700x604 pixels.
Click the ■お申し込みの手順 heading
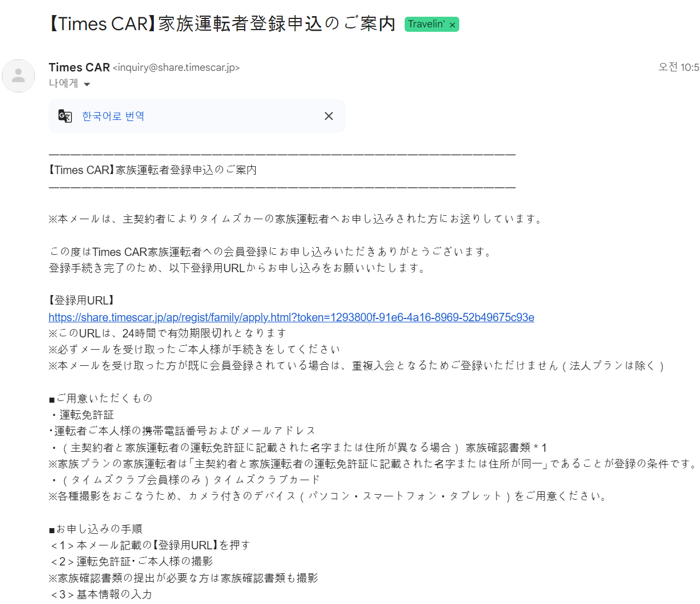point(95,529)
